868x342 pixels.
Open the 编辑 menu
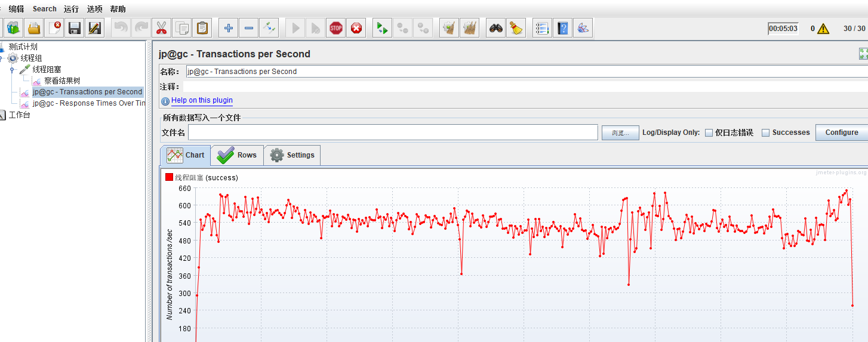click(17, 9)
